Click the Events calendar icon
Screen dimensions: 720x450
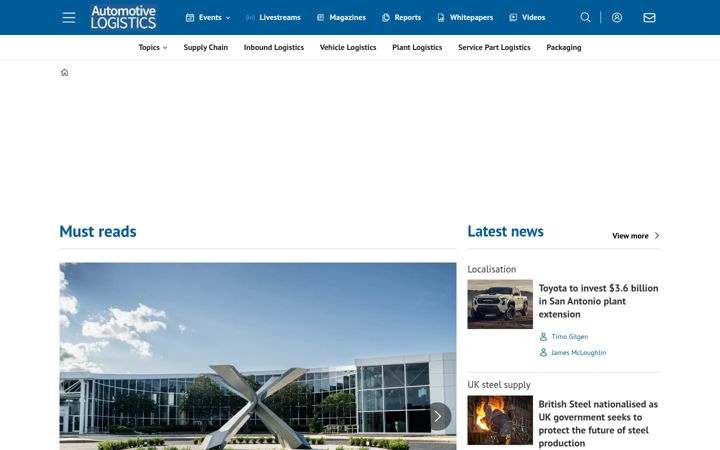190,17
